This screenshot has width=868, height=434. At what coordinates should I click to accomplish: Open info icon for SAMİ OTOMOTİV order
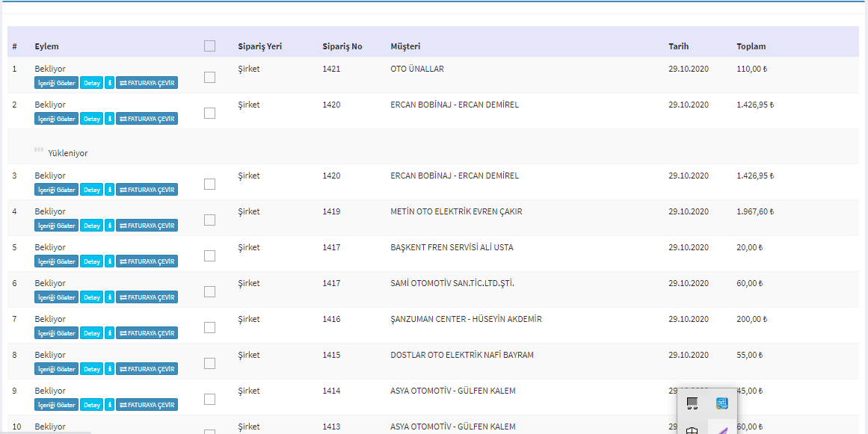109,297
